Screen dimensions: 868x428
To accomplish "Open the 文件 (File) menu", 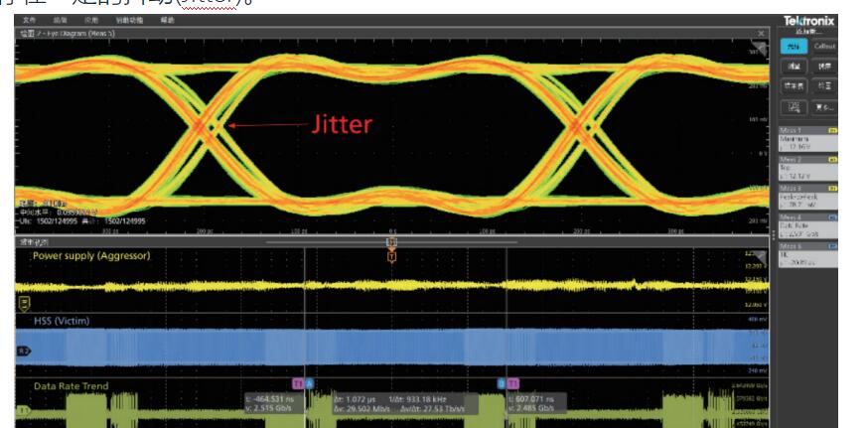I will pos(29,20).
